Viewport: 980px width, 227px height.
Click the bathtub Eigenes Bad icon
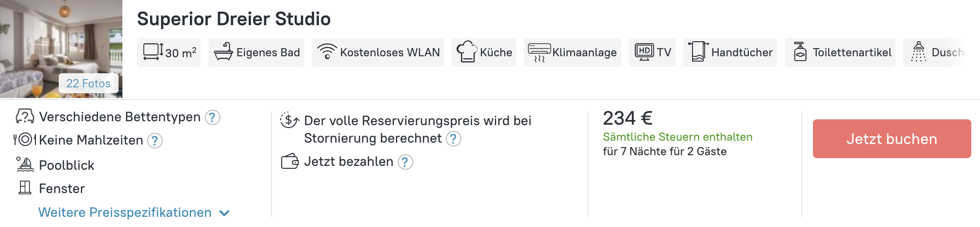tap(223, 52)
